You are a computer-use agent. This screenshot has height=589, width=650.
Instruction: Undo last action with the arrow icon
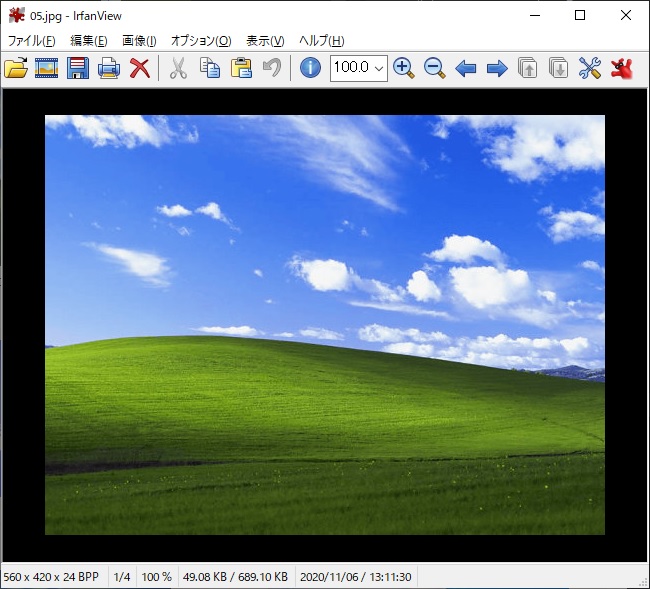coord(272,68)
